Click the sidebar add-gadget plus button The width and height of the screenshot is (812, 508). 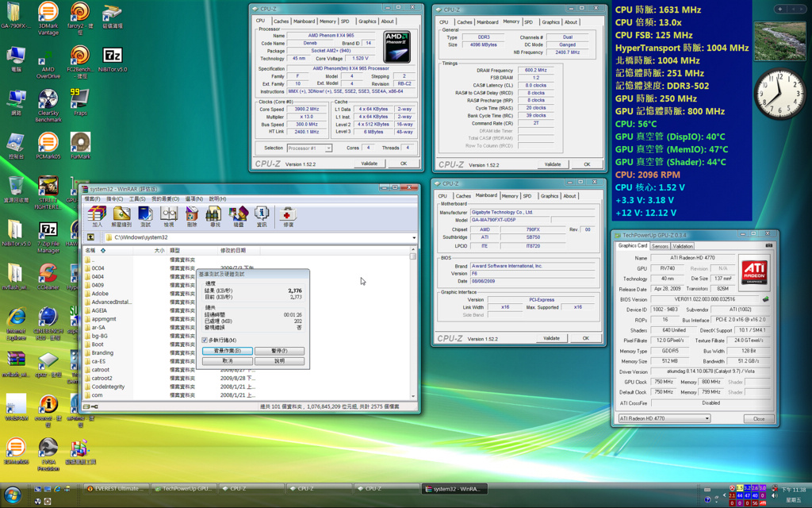(780, 9)
